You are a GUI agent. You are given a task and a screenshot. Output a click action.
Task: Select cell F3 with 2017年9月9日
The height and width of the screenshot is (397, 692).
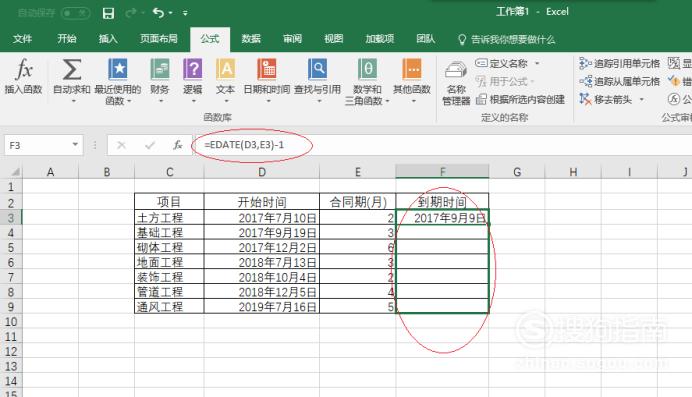[443, 217]
